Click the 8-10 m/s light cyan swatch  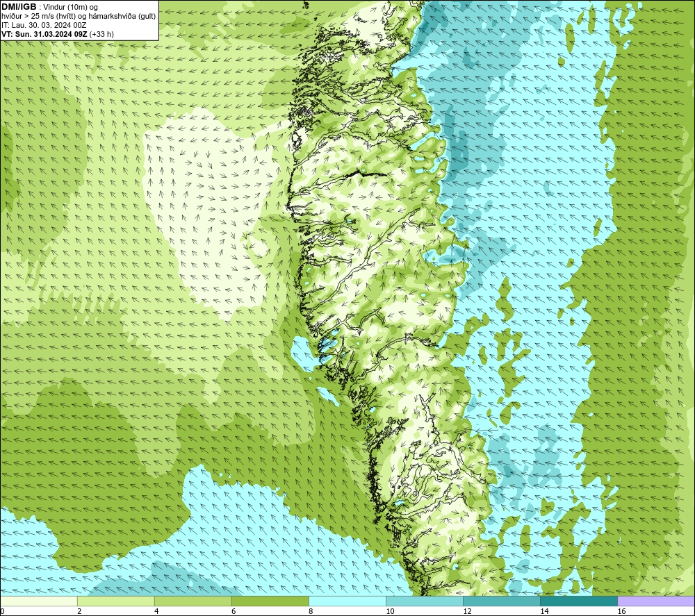point(347,601)
